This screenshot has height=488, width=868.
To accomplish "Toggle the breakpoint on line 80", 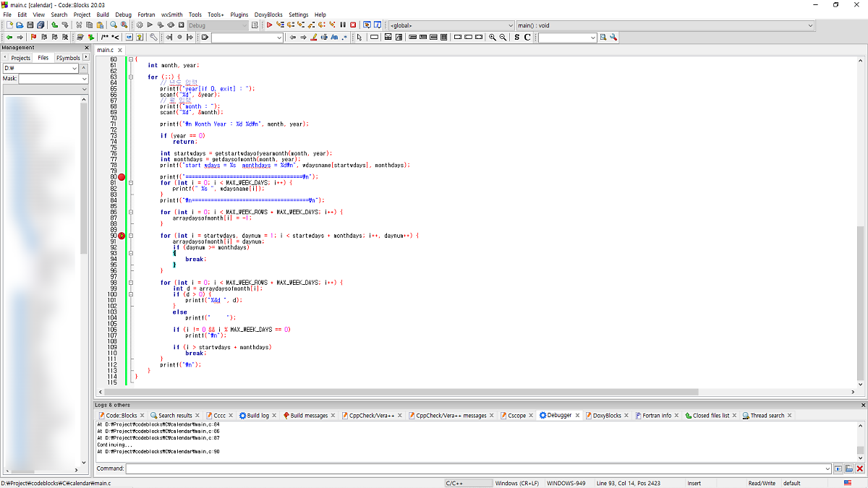I will tap(122, 177).
